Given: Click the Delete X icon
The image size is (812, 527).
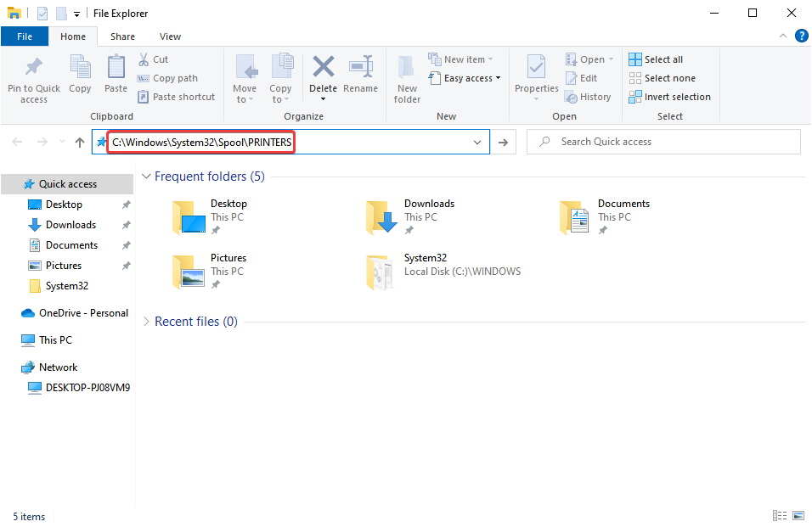Looking at the screenshot, I should tap(323, 67).
